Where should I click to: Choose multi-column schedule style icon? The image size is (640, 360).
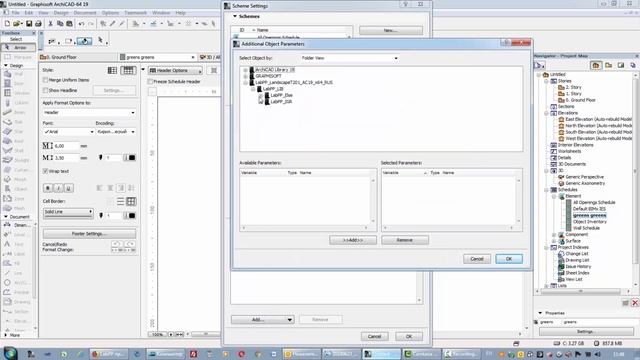[128, 71]
